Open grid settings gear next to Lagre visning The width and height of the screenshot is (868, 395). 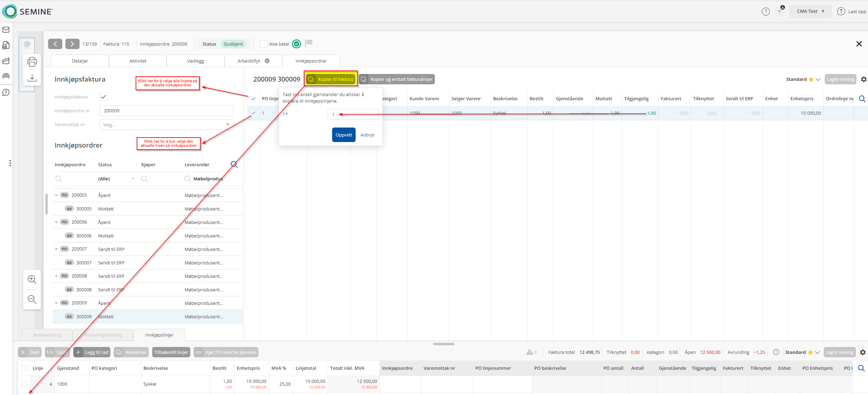click(864, 79)
